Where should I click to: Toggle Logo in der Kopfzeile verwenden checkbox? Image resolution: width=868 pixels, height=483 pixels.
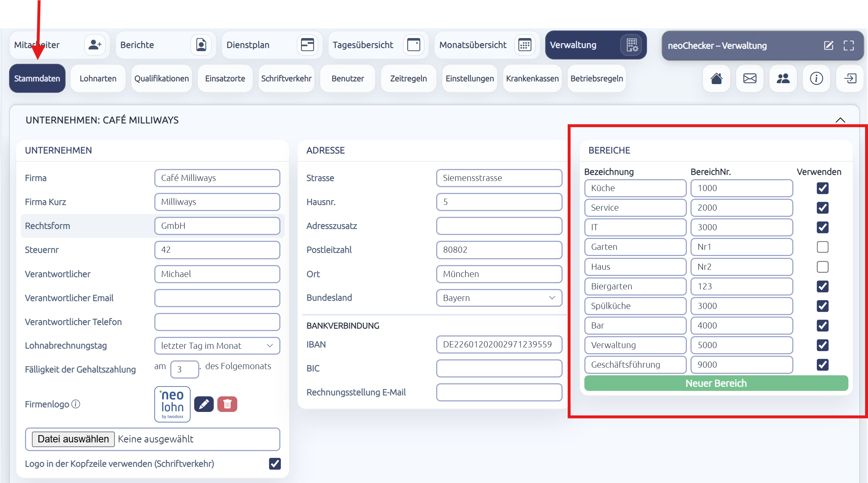click(x=275, y=464)
